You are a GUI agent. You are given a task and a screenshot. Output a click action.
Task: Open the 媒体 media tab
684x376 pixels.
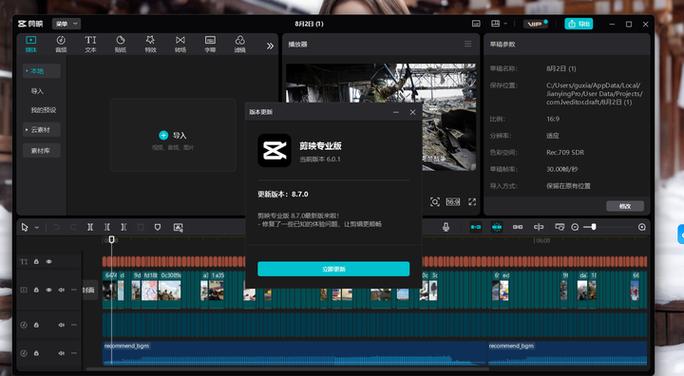[x=31, y=44]
